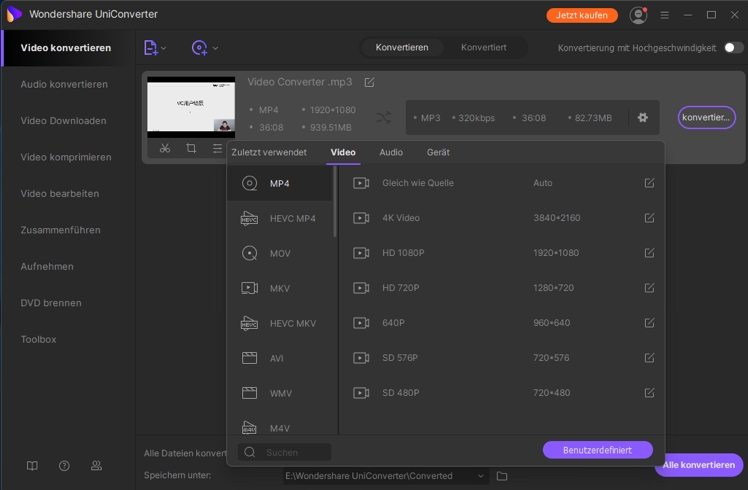Expand the load DVD dropdown arrow
Image resolution: width=748 pixels, height=490 pixels.
[x=215, y=48]
